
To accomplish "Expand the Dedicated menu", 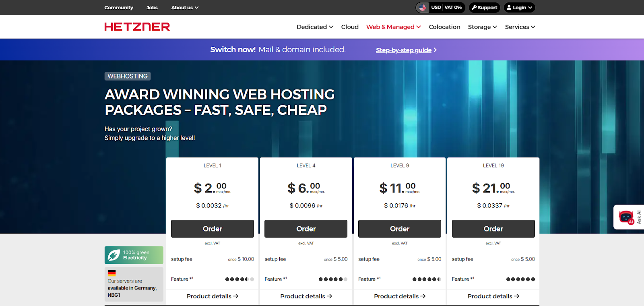I will click(x=315, y=27).
